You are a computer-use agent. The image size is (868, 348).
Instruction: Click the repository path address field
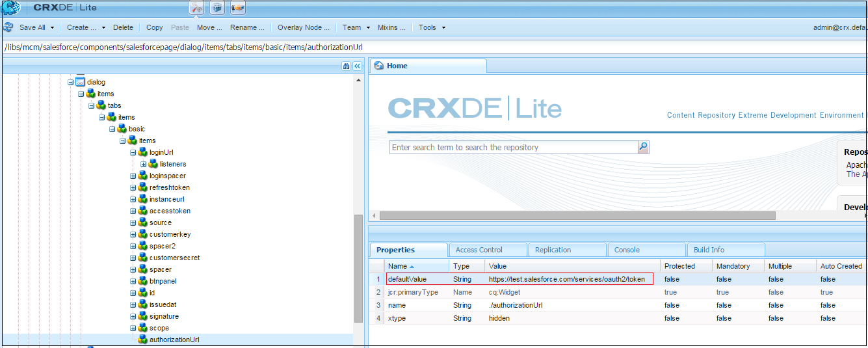tap(434, 47)
